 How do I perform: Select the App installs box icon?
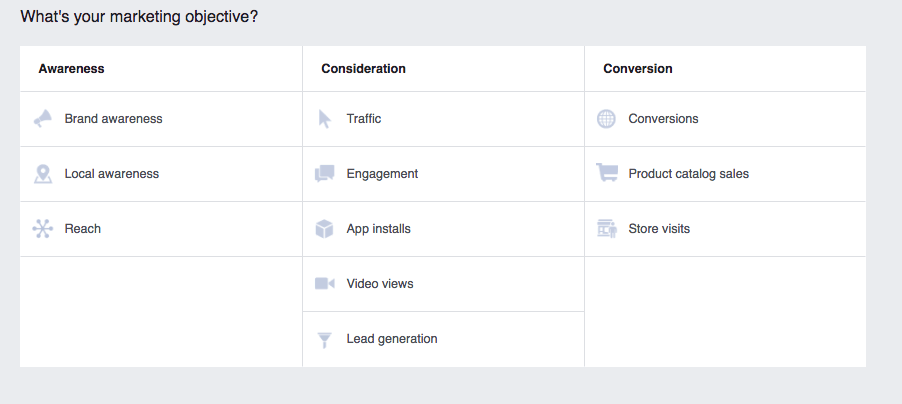(324, 229)
